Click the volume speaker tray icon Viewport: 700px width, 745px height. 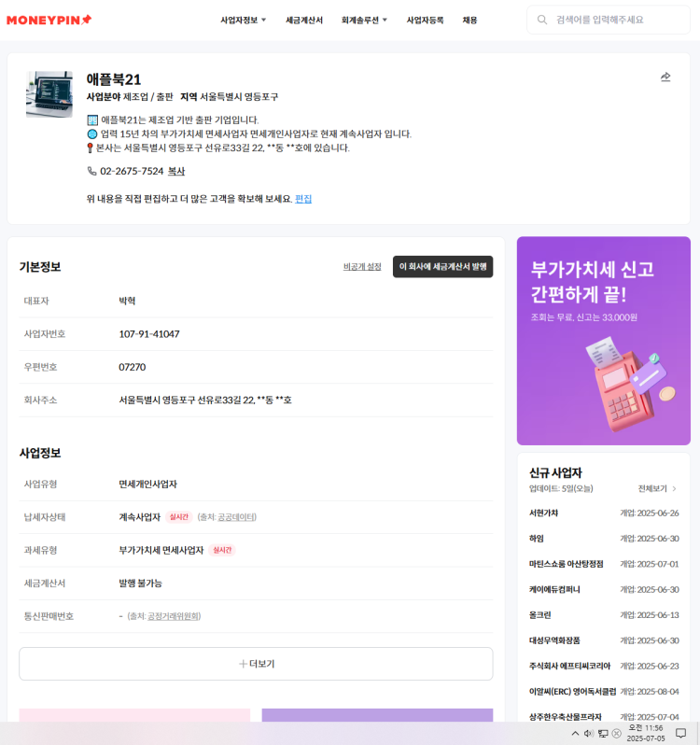pos(589,733)
